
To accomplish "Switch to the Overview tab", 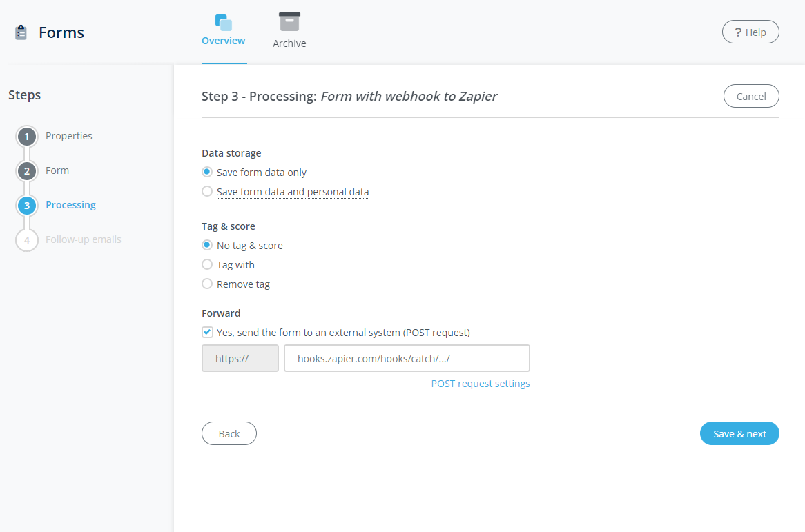I will [223, 30].
